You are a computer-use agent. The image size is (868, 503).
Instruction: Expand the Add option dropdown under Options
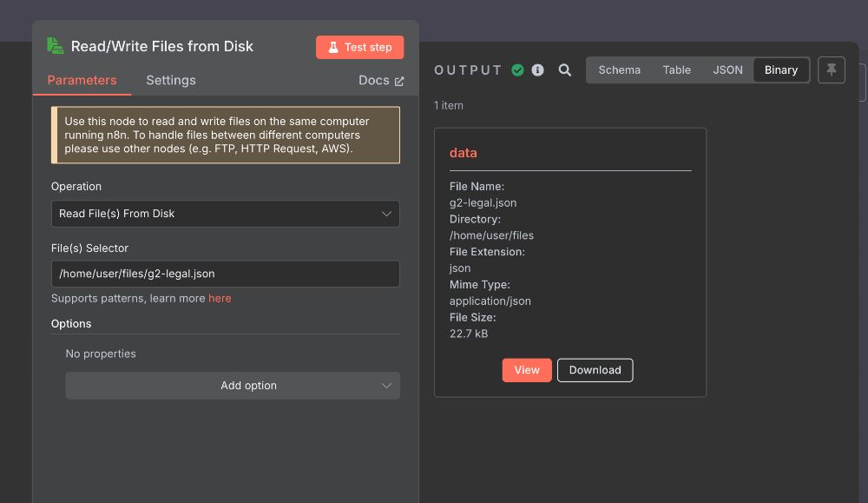tap(233, 385)
